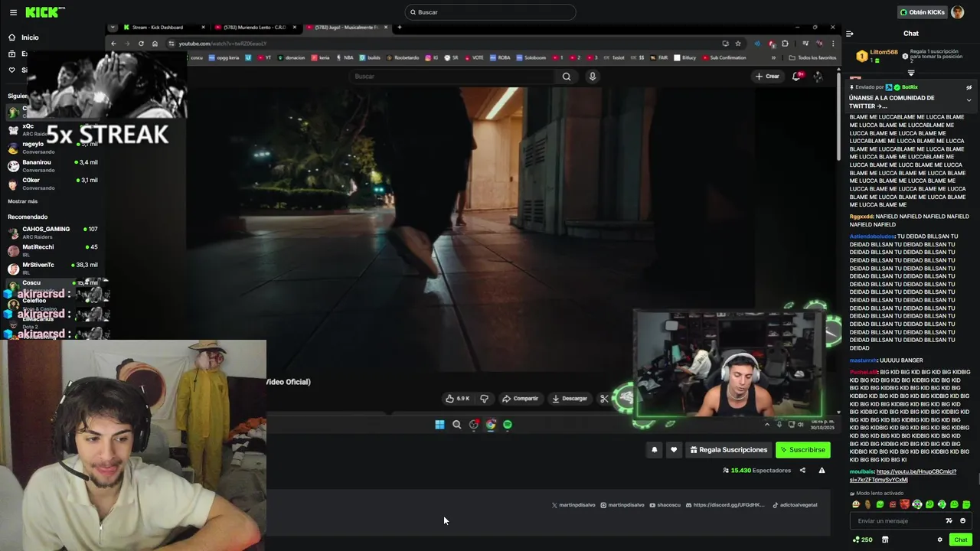Open the martinpdisalvo X profile link
The height and width of the screenshot is (551, 980).
(573, 505)
